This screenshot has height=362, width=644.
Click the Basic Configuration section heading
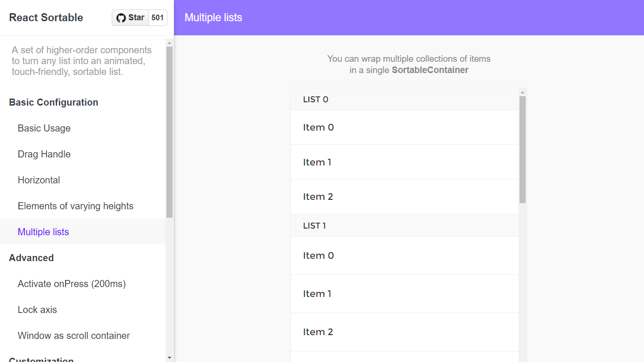click(x=53, y=102)
